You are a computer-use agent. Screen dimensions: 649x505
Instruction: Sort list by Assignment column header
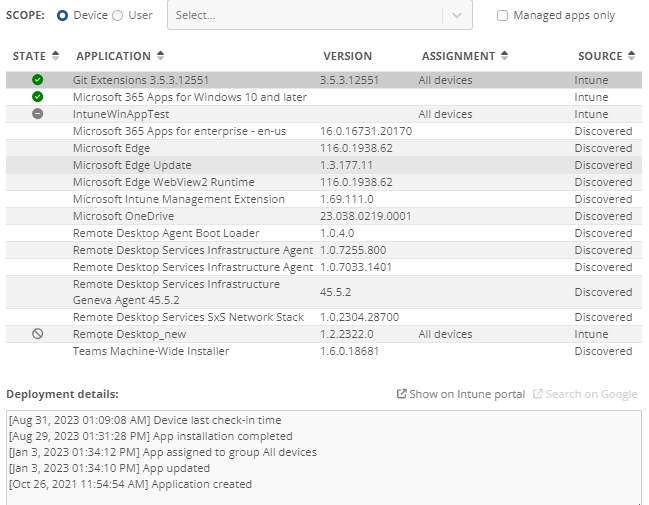point(458,56)
